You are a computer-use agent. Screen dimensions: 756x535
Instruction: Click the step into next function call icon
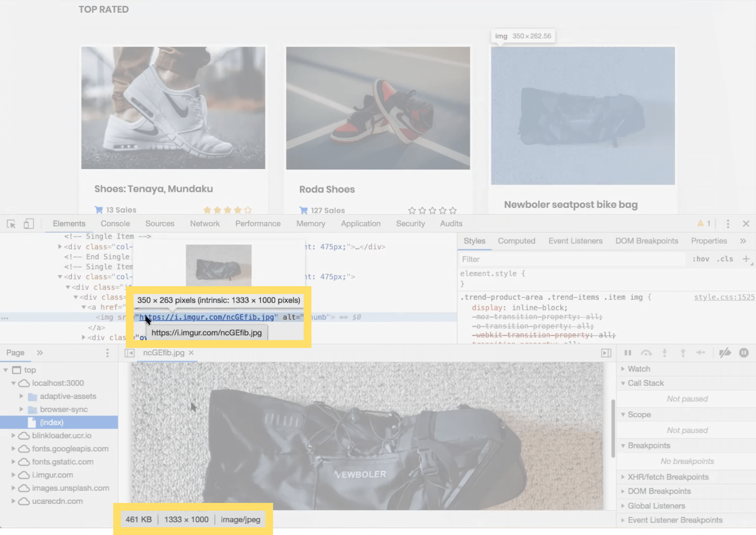[665, 353]
